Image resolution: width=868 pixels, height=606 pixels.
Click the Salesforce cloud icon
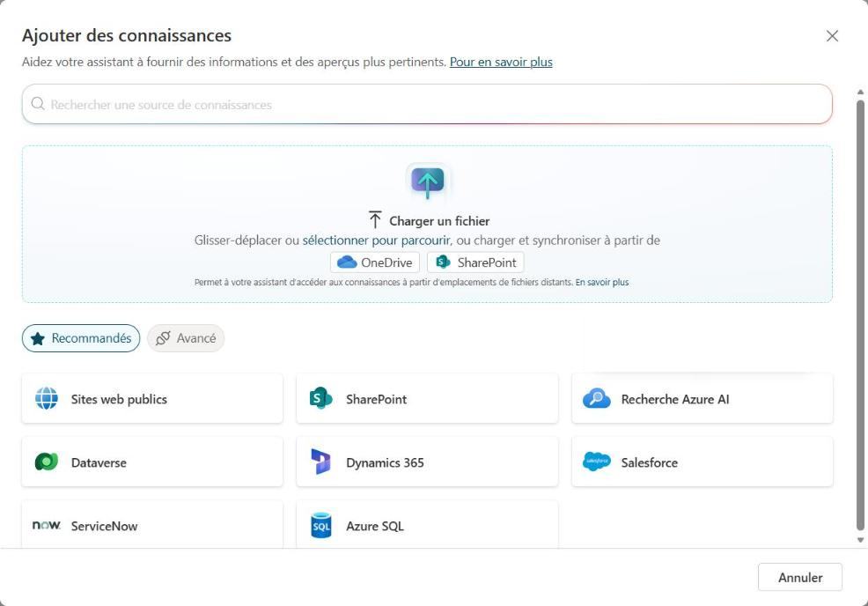coord(596,462)
